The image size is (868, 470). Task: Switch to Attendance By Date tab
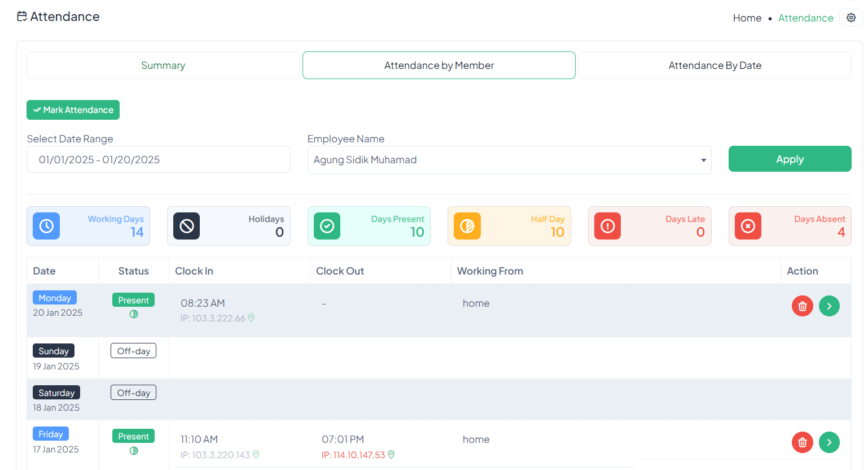(x=714, y=66)
